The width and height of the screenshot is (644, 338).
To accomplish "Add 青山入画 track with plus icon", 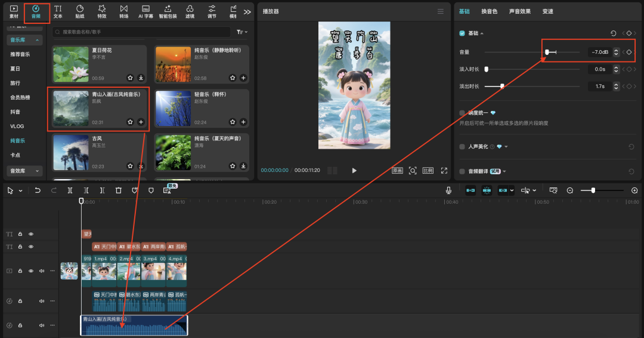I will pyautogui.click(x=141, y=122).
